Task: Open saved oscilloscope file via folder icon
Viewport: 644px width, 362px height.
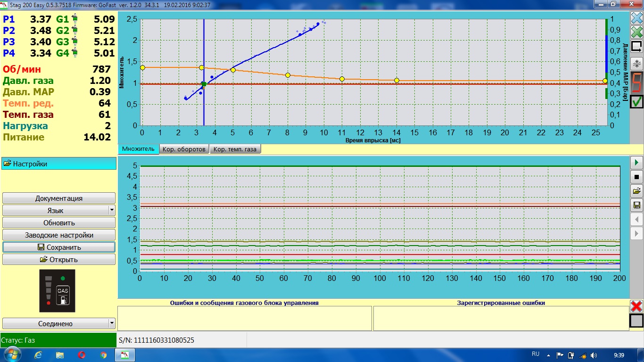Action: click(636, 191)
